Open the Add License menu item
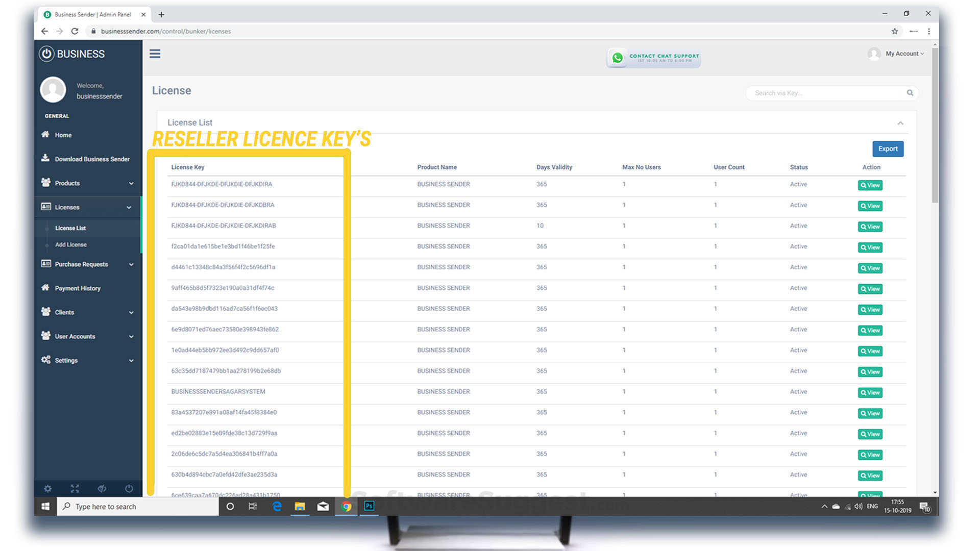This screenshot has width=980, height=551. tap(71, 244)
